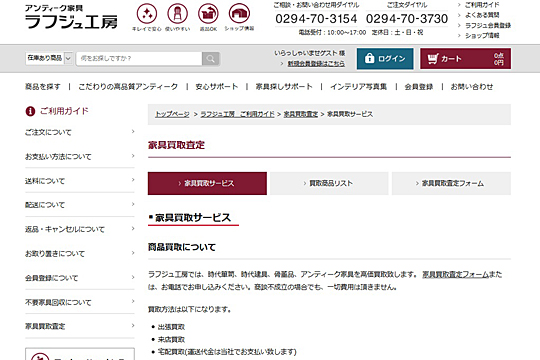Click the ラフジュ工房 site logo
Screen dimensions: 540x360
pyautogui.click(x=71, y=17)
